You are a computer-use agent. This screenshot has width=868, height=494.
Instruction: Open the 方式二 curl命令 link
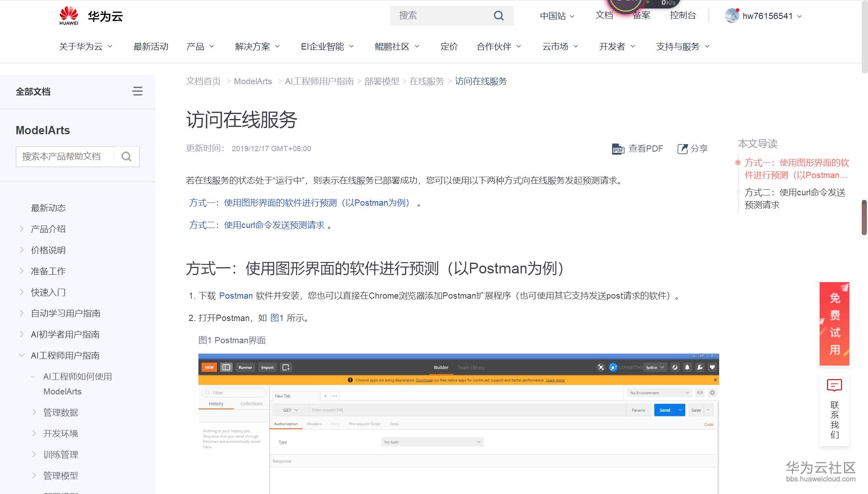[257, 225]
